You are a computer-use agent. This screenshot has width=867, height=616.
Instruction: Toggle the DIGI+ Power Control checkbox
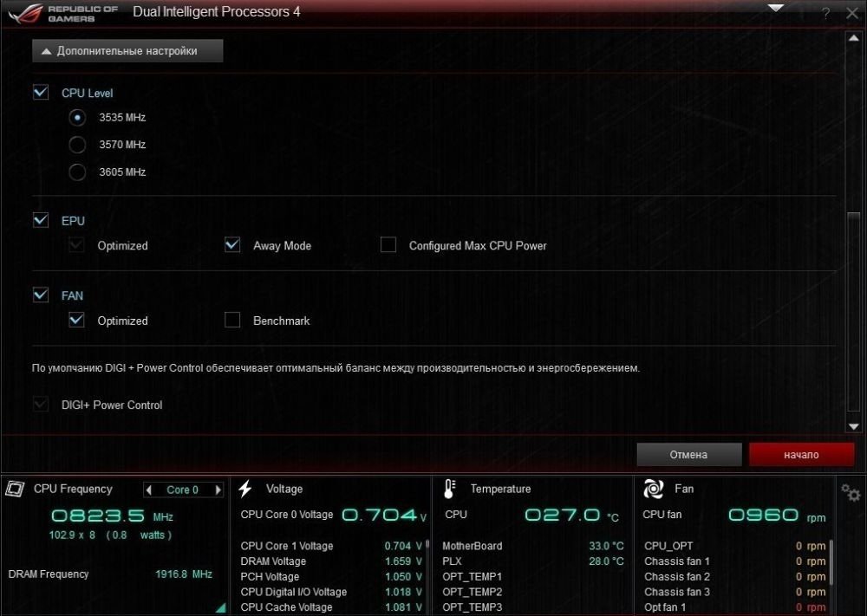[x=41, y=405]
